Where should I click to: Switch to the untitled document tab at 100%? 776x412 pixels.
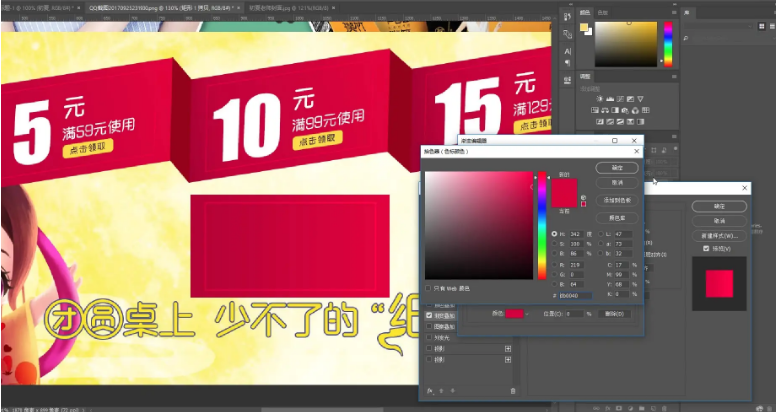point(42,8)
